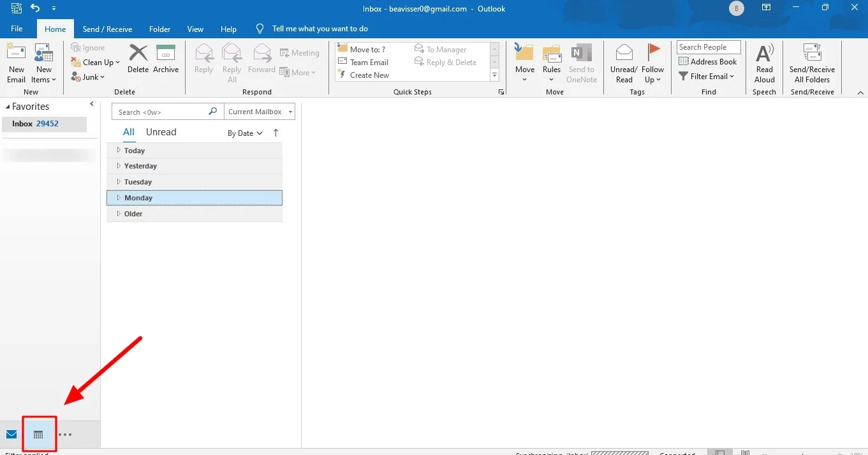This screenshot has height=455, width=868.
Task: Create a New Email
Action: (16, 64)
